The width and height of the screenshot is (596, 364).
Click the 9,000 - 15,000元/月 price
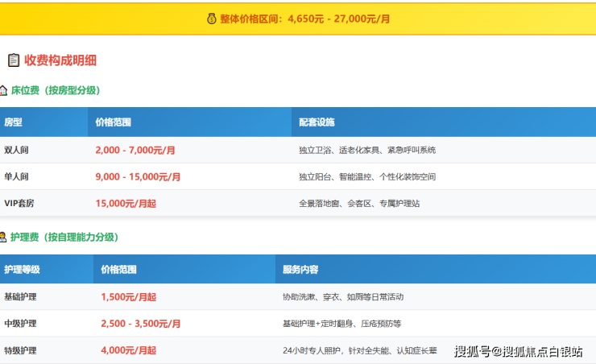(138, 176)
